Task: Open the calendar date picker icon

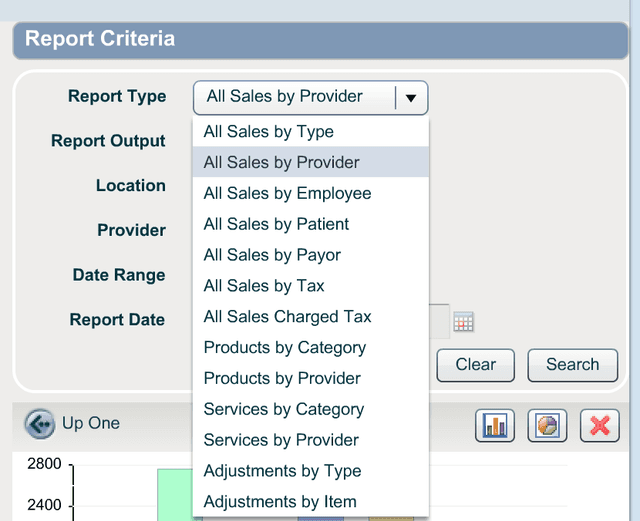Action: pos(463,321)
